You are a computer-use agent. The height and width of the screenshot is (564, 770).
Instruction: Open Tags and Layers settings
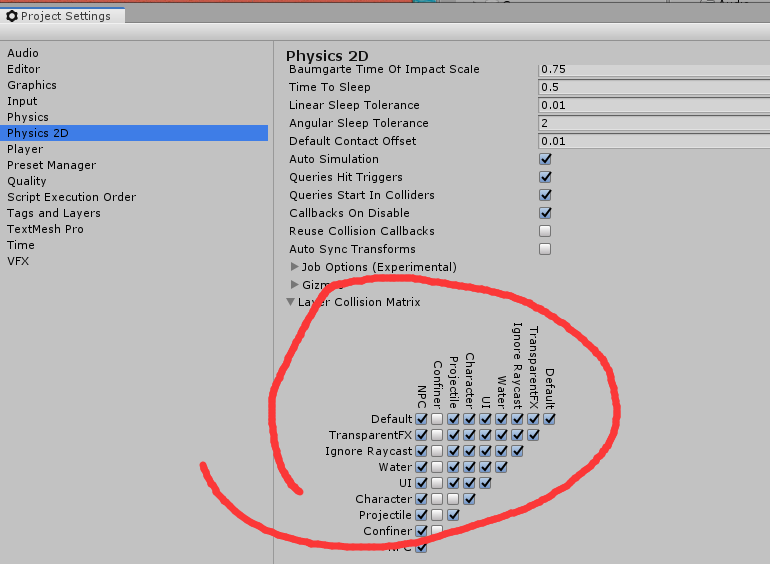(53, 213)
